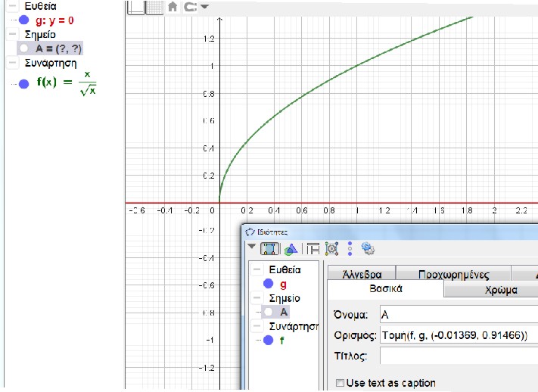Collapse Συνάρτηση node in Properties tree
This screenshot has height=392, width=538.
257,325
